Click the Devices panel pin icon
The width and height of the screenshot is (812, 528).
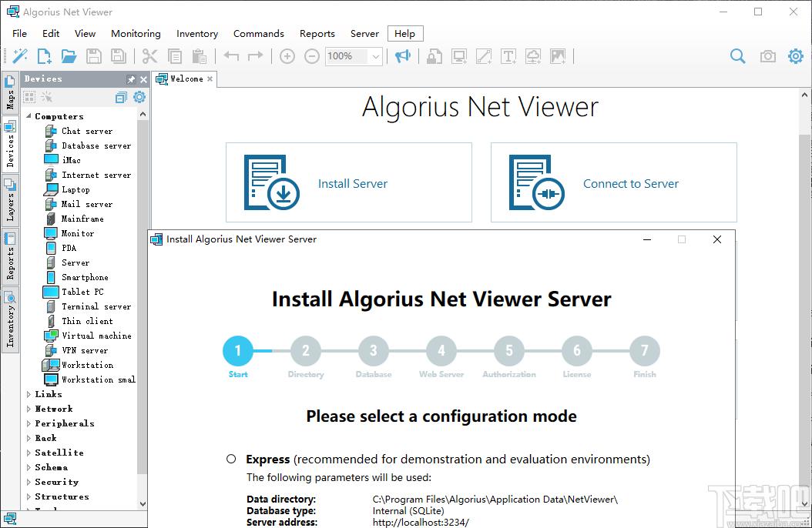pos(130,79)
